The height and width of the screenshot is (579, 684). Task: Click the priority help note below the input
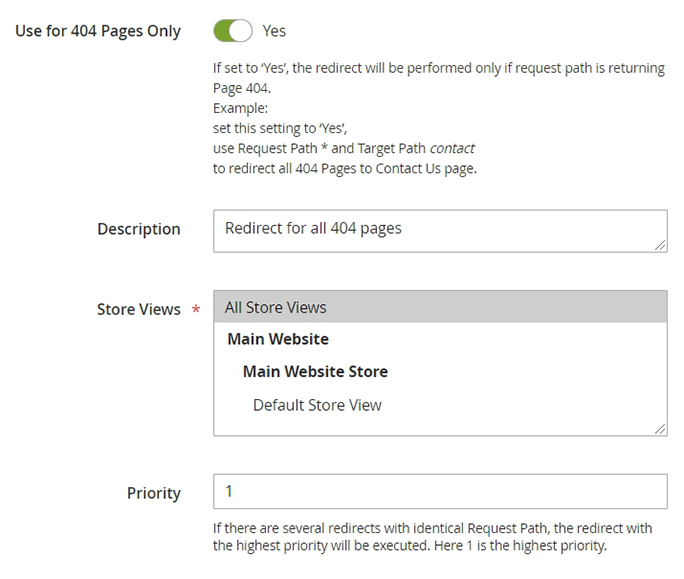pos(432,537)
